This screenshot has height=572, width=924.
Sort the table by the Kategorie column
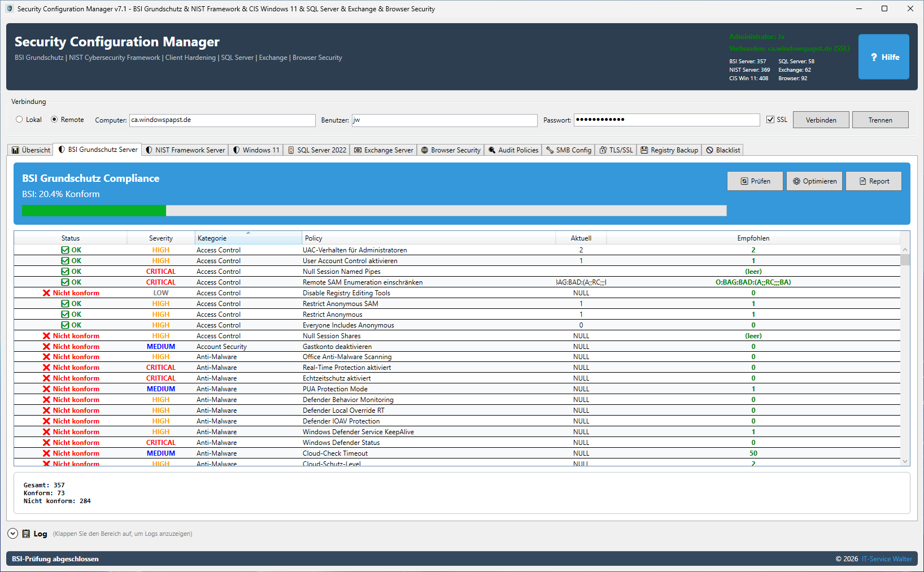[247, 238]
